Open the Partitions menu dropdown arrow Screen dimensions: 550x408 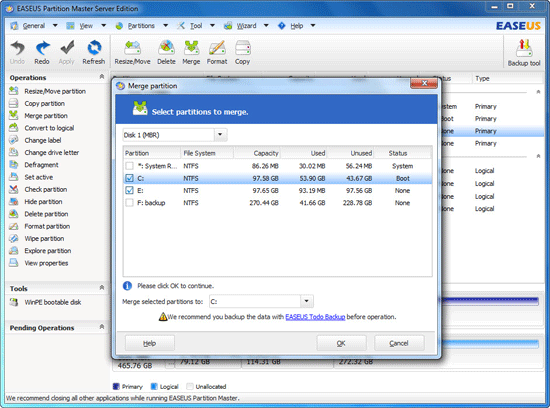166,25
